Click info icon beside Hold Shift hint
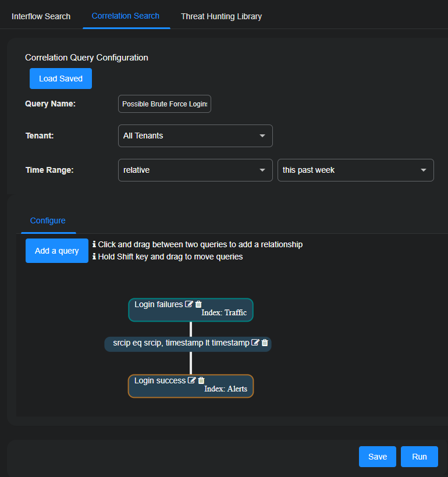Viewport: 448px width, 477px height. coord(94,257)
